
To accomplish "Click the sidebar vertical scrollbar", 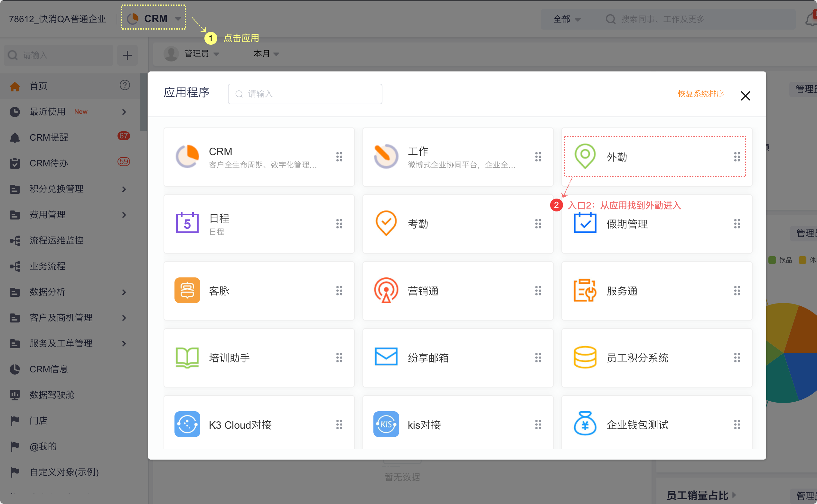I will coord(143,102).
